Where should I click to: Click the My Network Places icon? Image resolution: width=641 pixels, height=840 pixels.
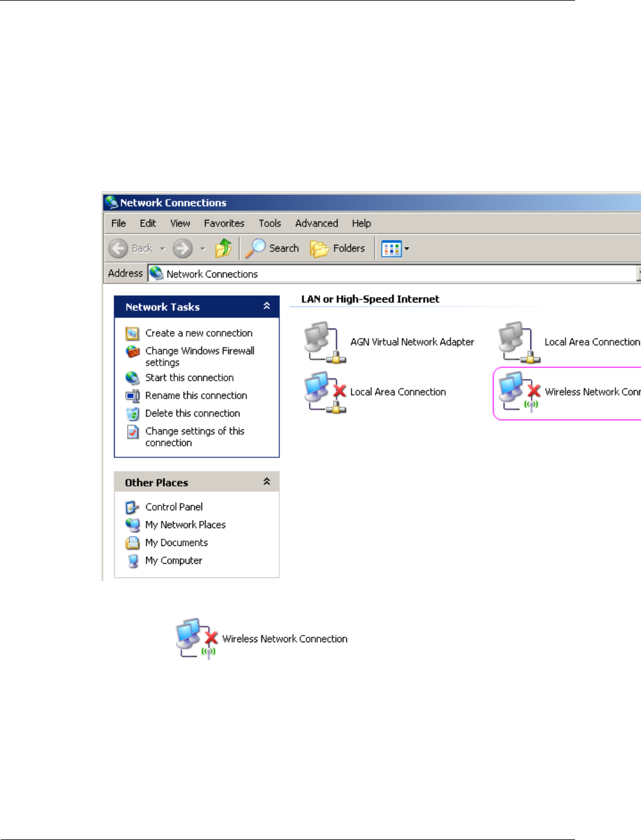click(x=132, y=525)
